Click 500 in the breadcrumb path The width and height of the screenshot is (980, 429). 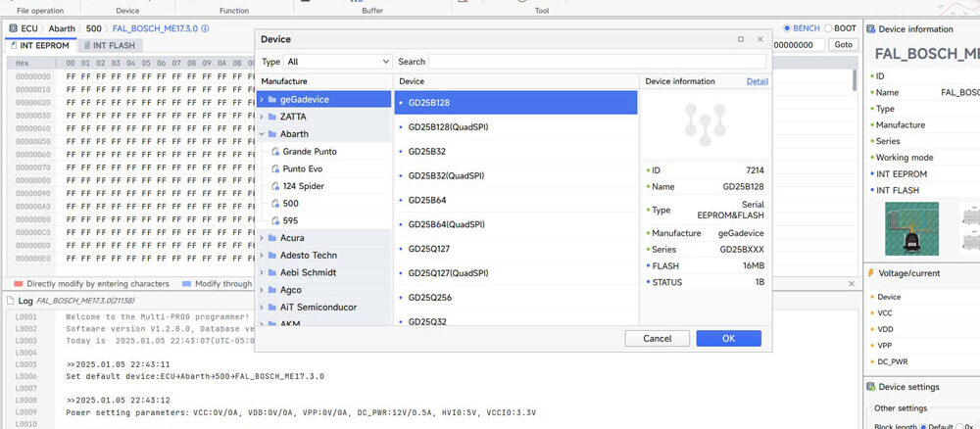point(94,28)
